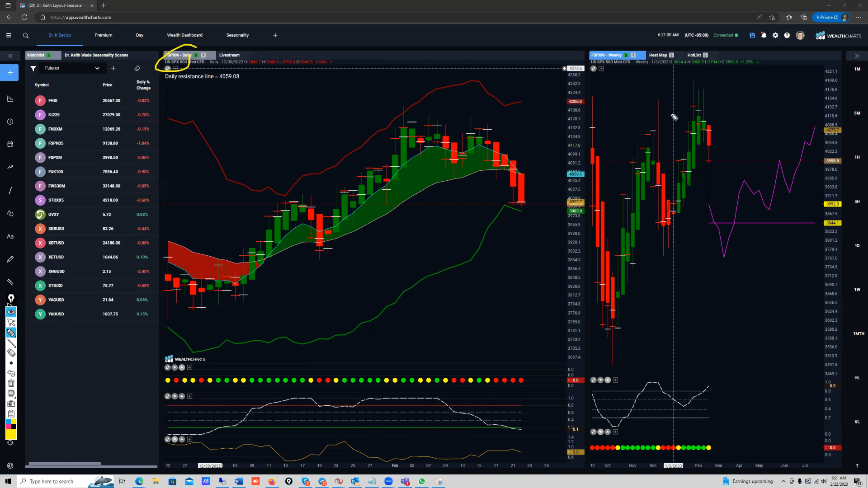Open the clock history icon in sidebar
The image size is (868, 488).
coord(10,122)
